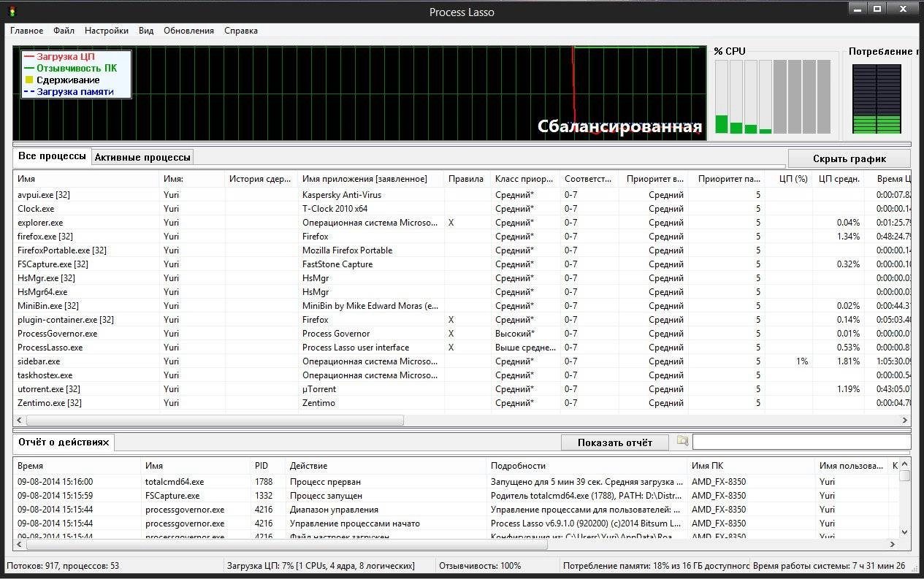Click the Kaspersky Anti-Virus application name cell
The height and width of the screenshot is (579, 924).
(342, 195)
